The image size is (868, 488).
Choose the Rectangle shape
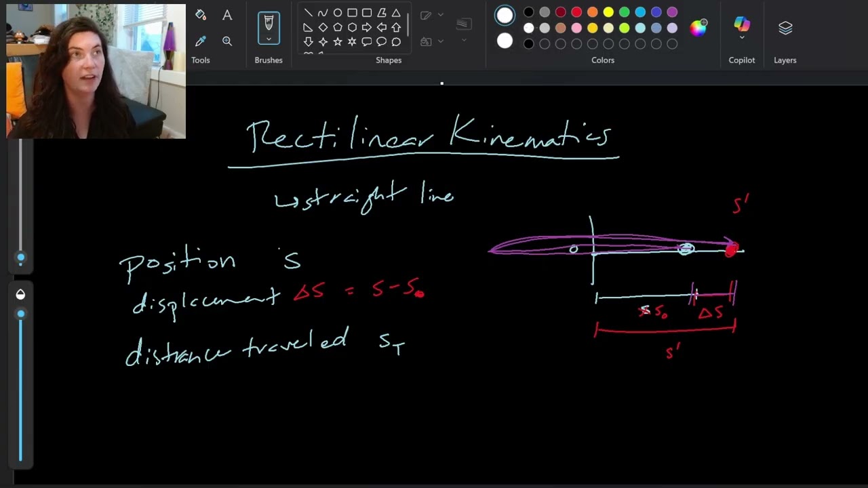click(x=352, y=13)
